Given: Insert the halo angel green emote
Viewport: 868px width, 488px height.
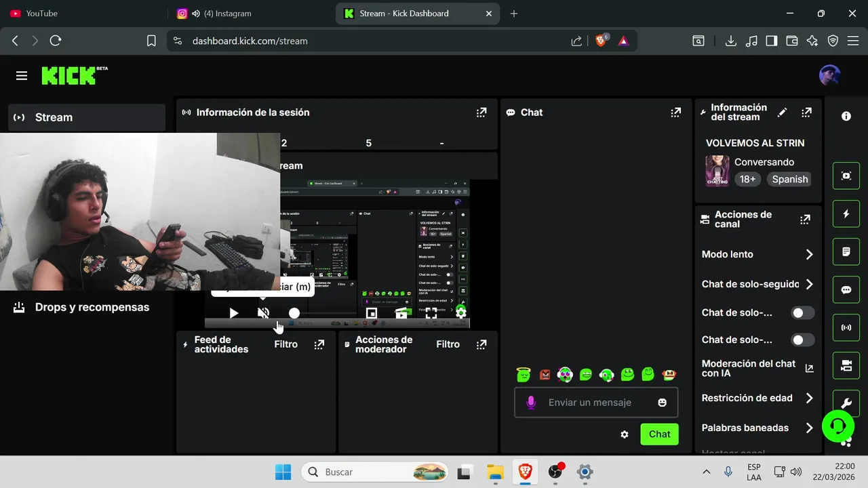Looking at the screenshot, I should pyautogui.click(x=523, y=373).
